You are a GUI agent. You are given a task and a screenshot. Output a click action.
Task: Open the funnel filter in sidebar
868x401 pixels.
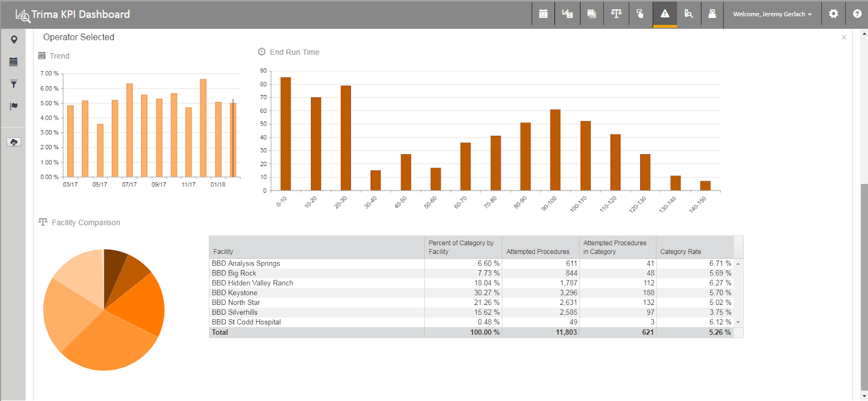coord(14,84)
